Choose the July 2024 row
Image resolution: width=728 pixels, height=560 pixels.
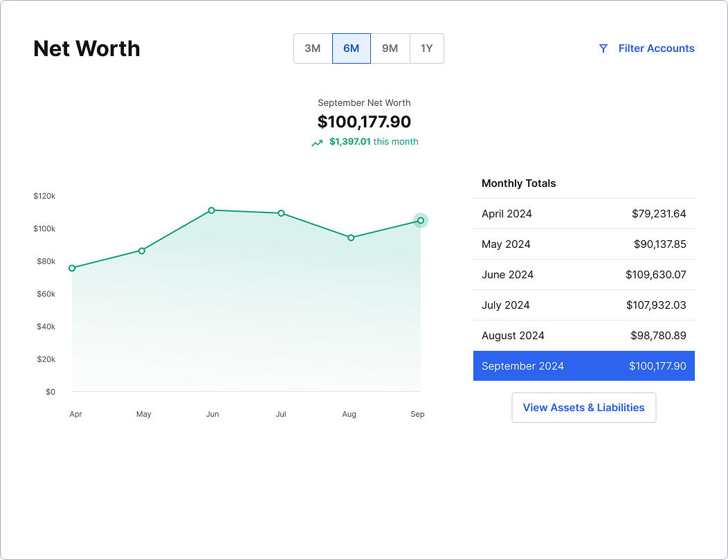[583, 305]
